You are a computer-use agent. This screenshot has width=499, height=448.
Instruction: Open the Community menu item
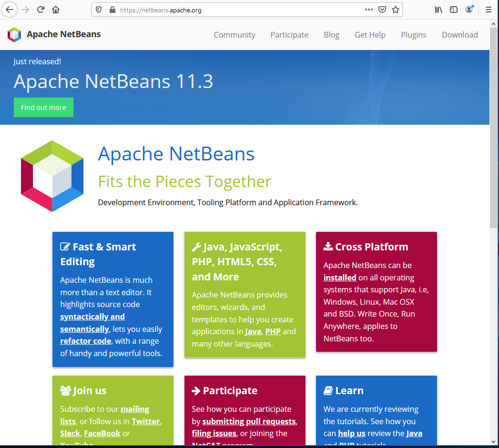pyautogui.click(x=234, y=35)
